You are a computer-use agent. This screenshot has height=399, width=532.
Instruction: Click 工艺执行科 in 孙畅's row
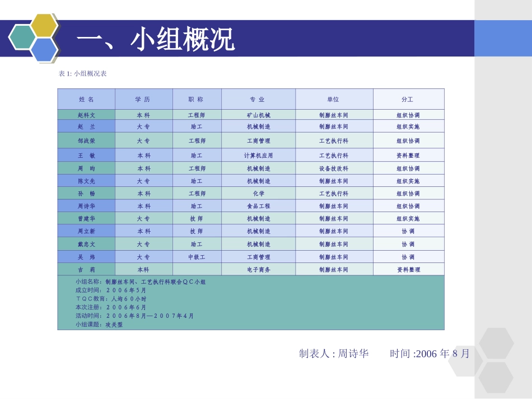334,194
